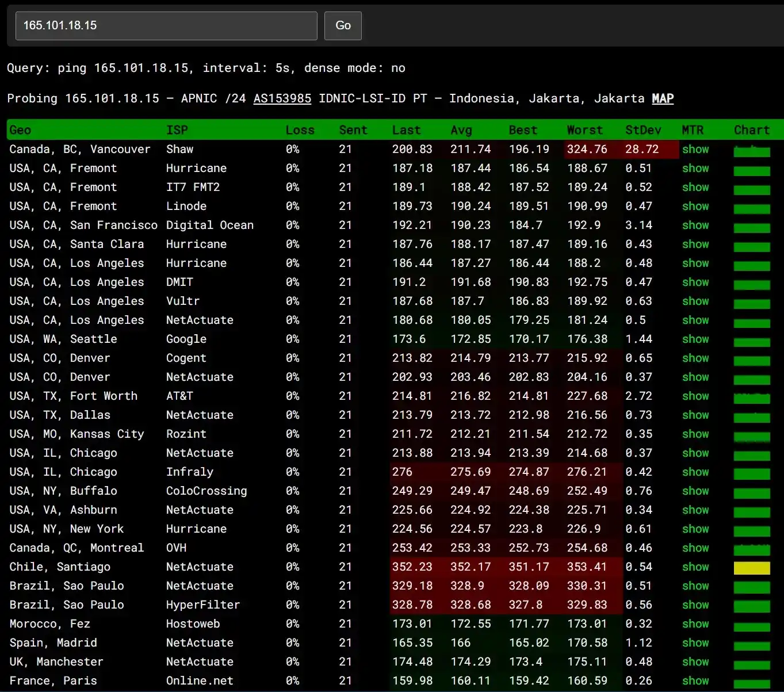
Task: Click the worst value 324.76 for Vancouver
Action: coord(587,149)
